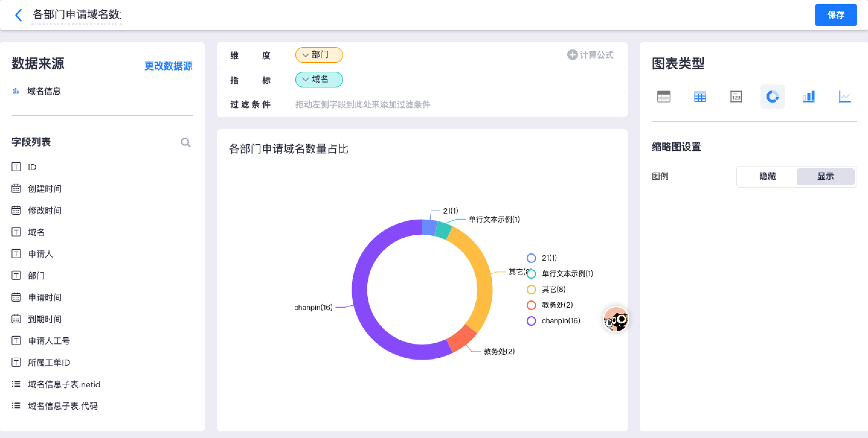Click the back arrow icon

(x=18, y=15)
